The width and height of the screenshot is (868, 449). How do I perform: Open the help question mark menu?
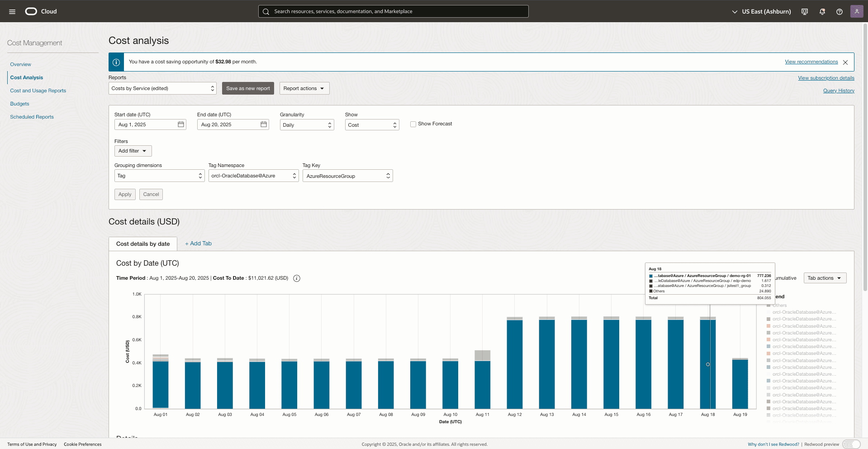point(840,11)
